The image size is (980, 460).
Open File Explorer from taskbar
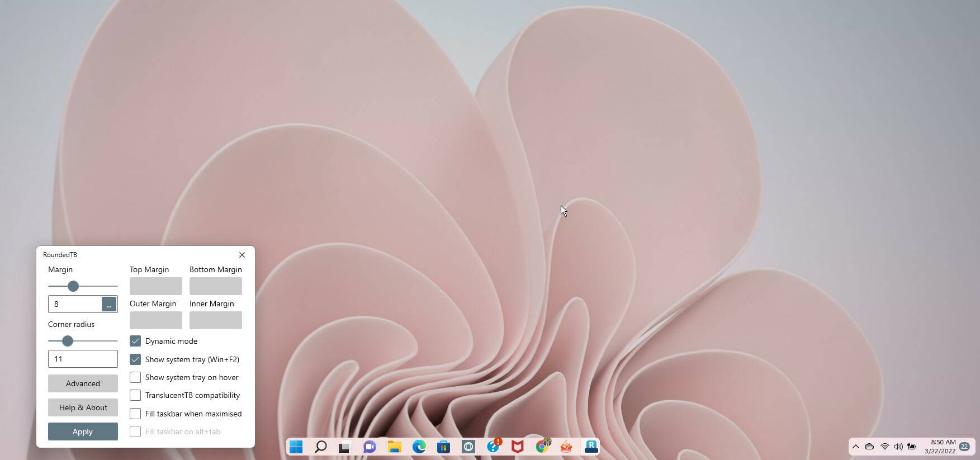pyautogui.click(x=394, y=447)
